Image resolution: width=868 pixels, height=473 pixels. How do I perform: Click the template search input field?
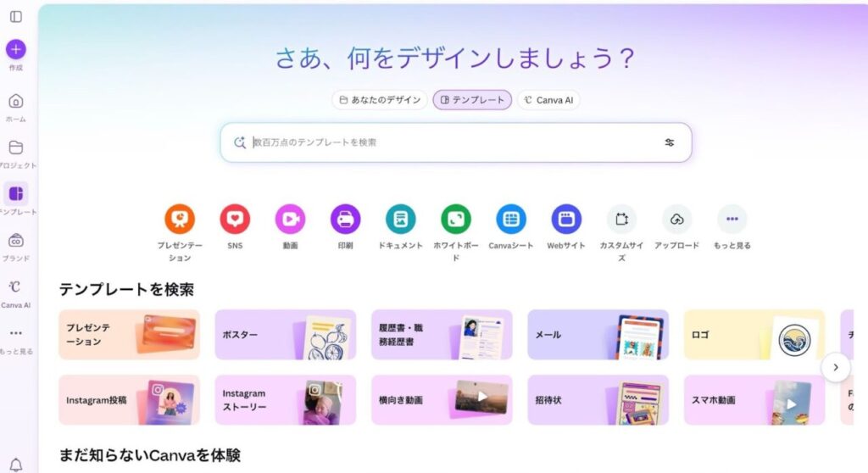[x=455, y=142]
